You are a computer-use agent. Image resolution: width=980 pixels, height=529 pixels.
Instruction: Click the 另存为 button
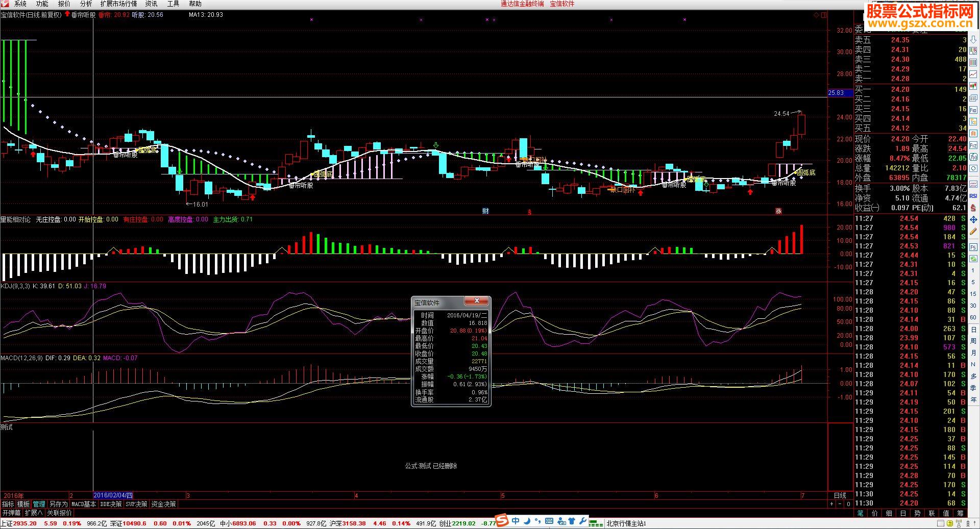pyautogui.click(x=58, y=504)
